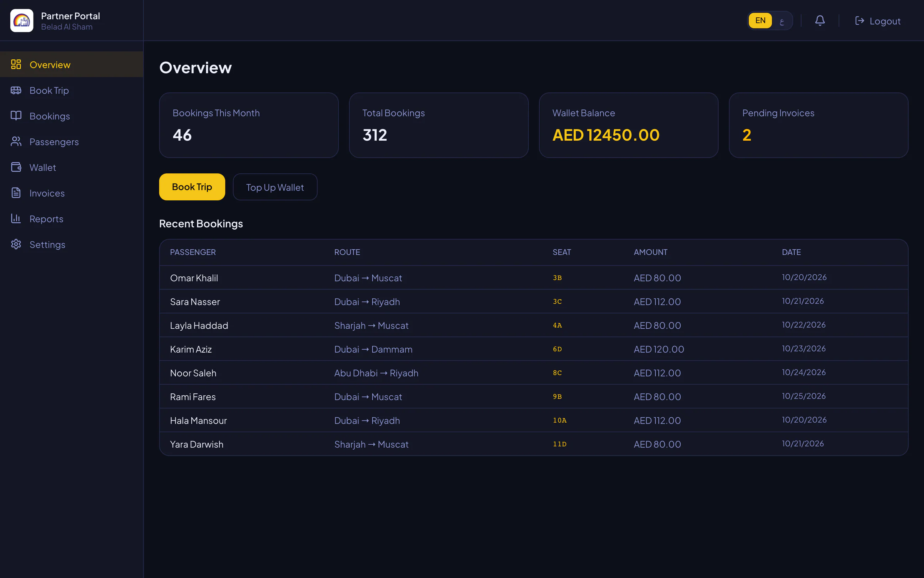
Task: Click the notification bell icon
Action: [820, 20]
